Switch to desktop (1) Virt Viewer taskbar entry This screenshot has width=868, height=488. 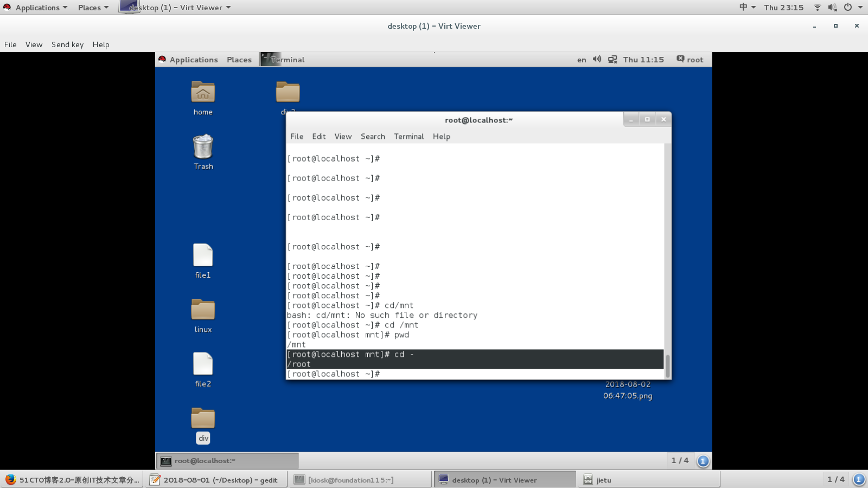coord(505,480)
